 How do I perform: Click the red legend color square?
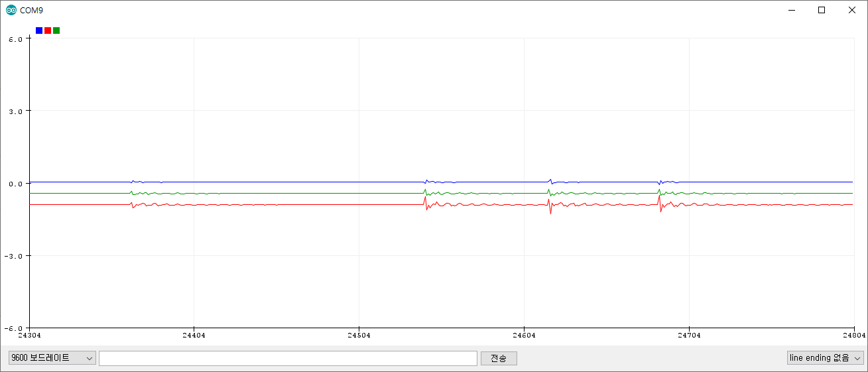48,31
